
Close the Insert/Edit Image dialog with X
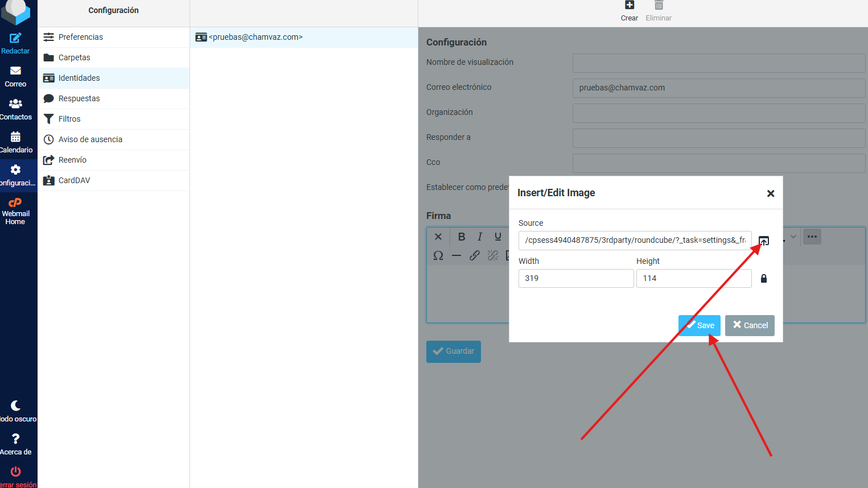click(771, 193)
